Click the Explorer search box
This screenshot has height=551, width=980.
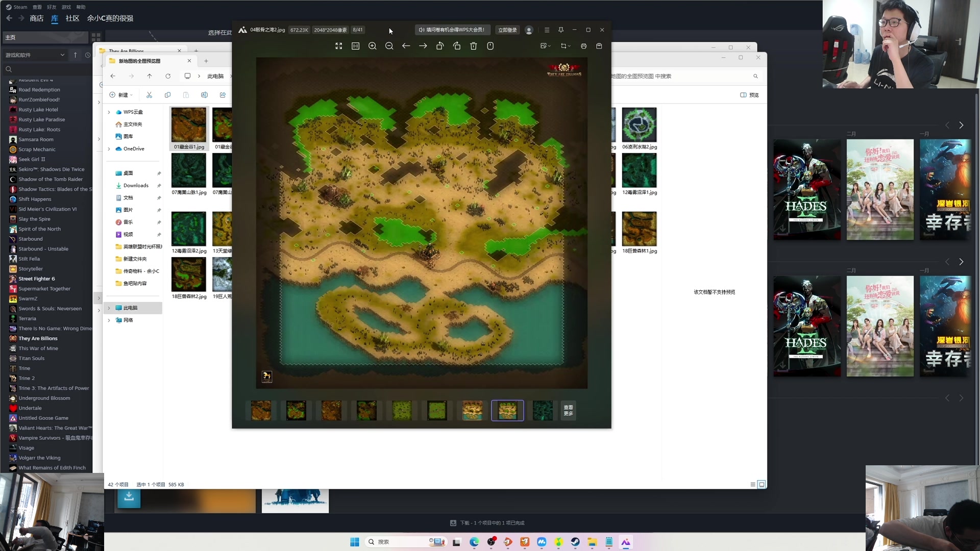684,76
